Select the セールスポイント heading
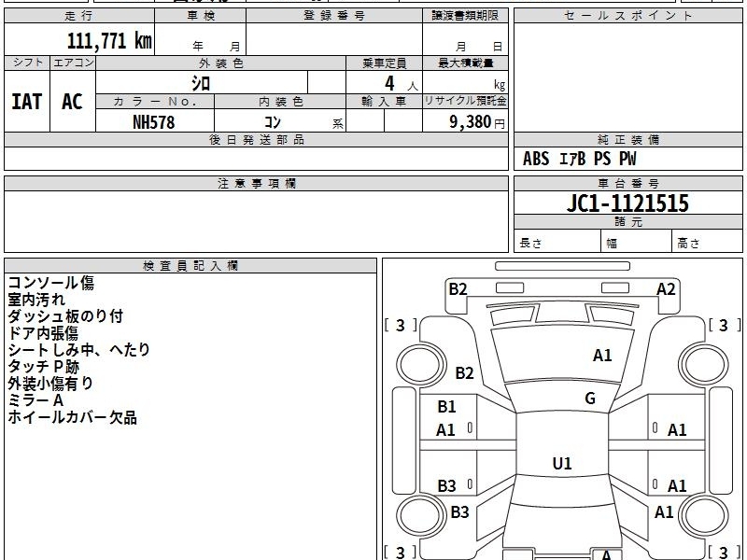This screenshot has height=560, width=747. pyautogui.click(x=627, y=16)
